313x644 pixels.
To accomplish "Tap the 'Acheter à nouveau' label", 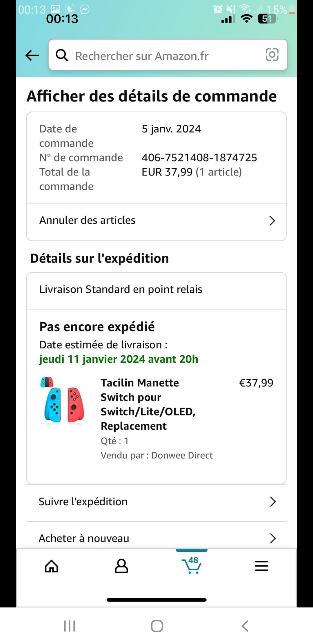I will [x=84, y=538].
